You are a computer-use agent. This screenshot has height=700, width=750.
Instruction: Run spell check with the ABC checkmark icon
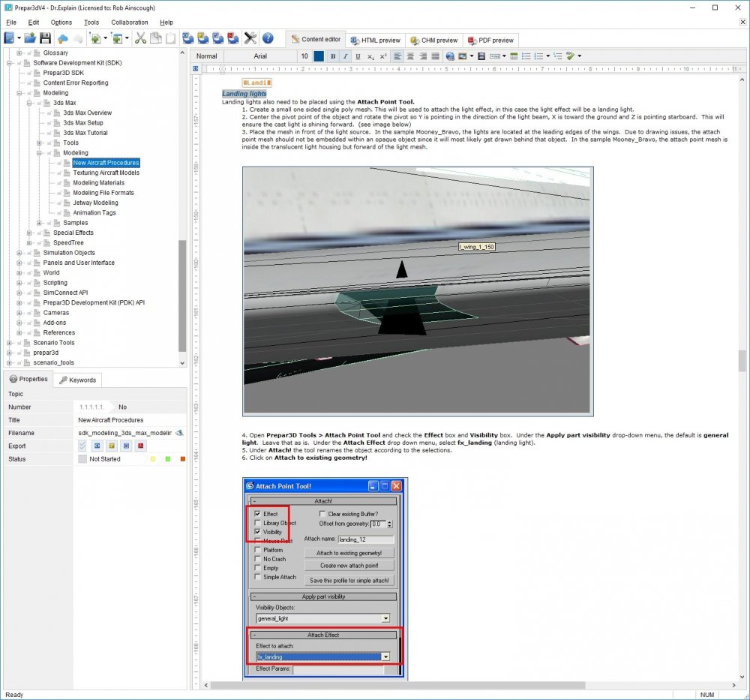point(570,56)
